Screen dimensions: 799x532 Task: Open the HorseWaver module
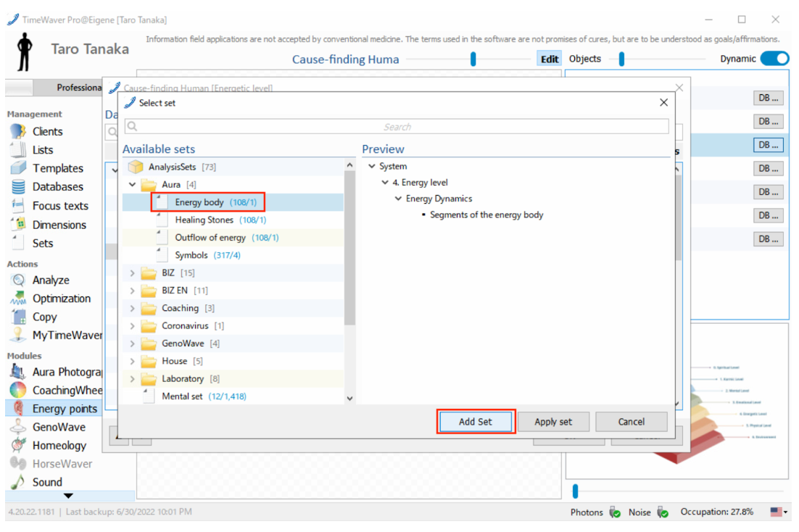(x=62, y=463)
